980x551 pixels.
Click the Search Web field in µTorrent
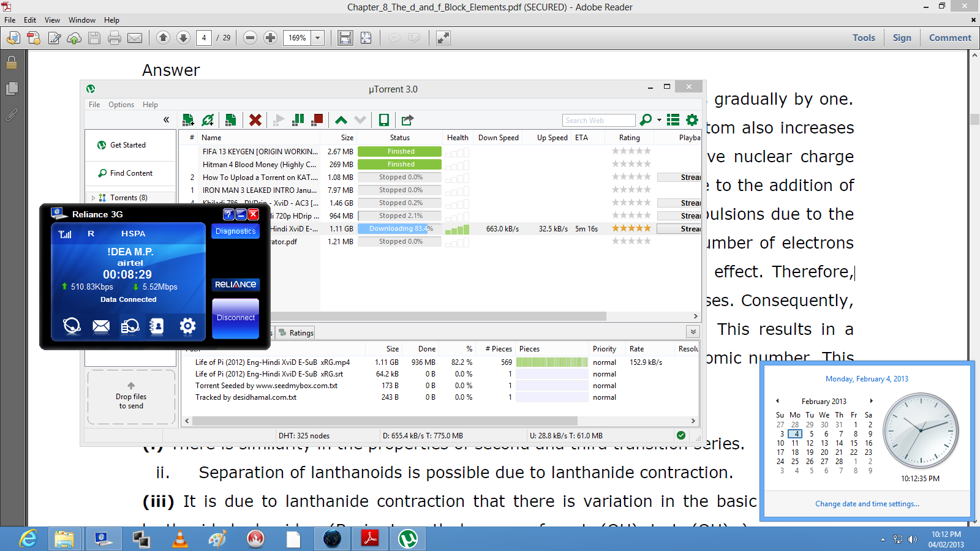tap(598, 121)
